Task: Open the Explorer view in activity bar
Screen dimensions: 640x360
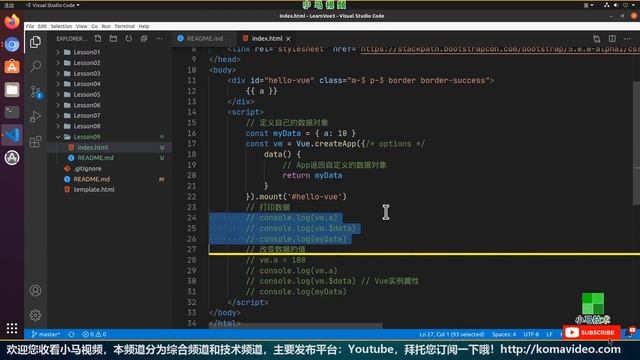Action: (x=36, y=42)
